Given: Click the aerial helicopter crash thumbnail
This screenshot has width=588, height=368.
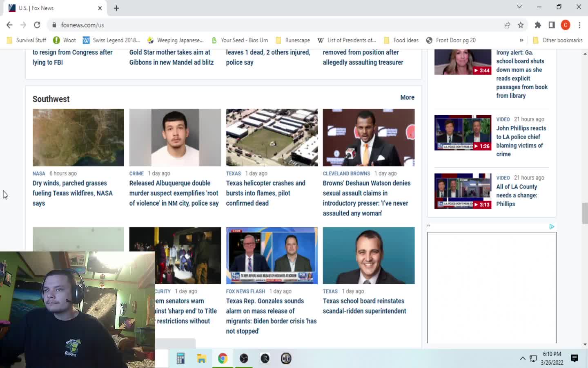Looking at the screenshot, I should pyautogui.click(x=272, y=137).
